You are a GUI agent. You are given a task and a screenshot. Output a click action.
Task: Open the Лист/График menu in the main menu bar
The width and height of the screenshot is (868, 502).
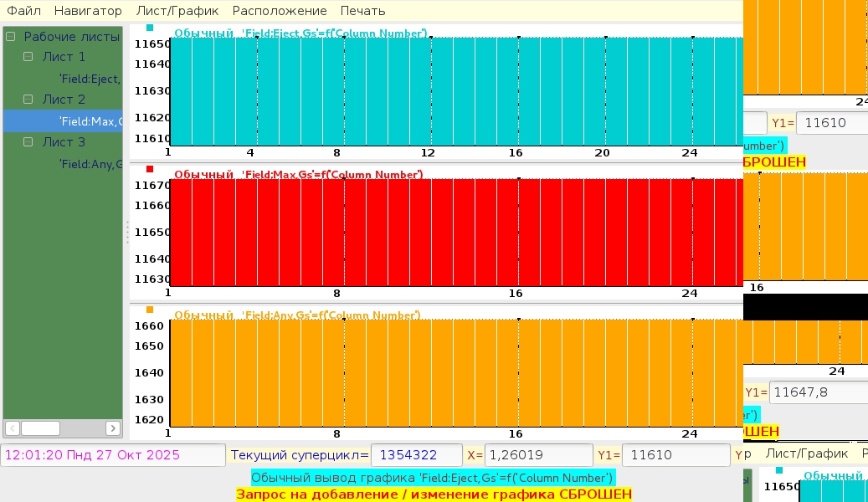177,11
